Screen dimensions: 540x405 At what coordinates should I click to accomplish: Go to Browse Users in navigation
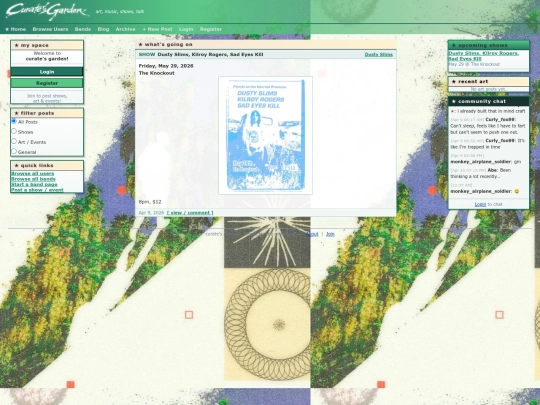[x=50, y=29]
